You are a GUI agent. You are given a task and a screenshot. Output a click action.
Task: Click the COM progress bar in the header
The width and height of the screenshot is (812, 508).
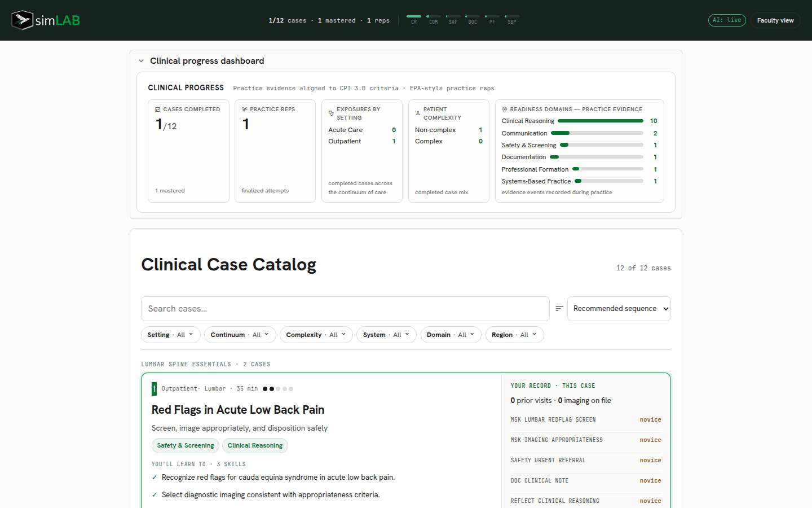(x=434, y=17)
